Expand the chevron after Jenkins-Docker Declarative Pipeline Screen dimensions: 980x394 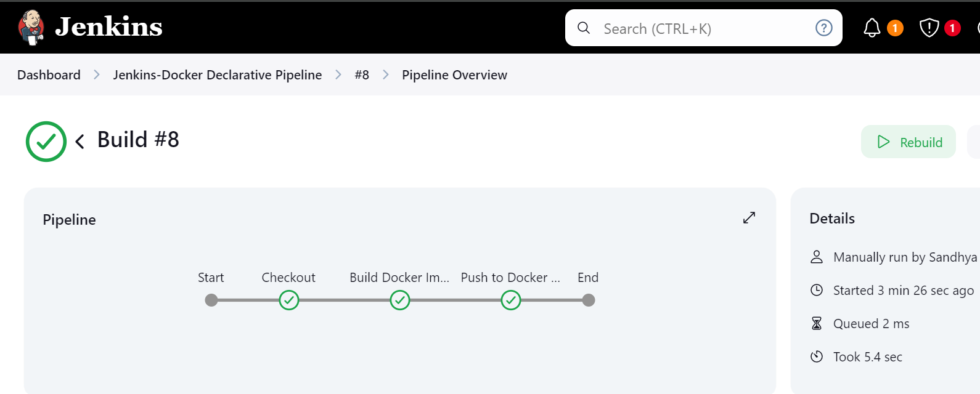[x=338, y=75]
